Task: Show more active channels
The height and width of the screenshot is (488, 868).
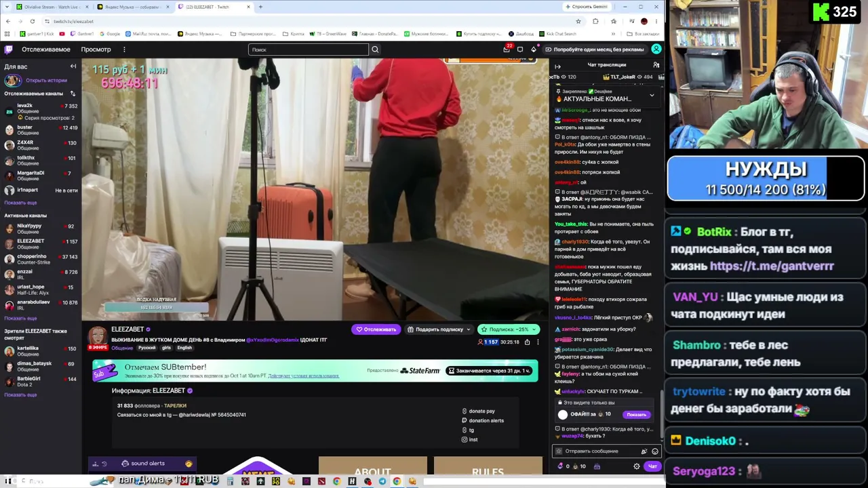Action: coord(20,318)
